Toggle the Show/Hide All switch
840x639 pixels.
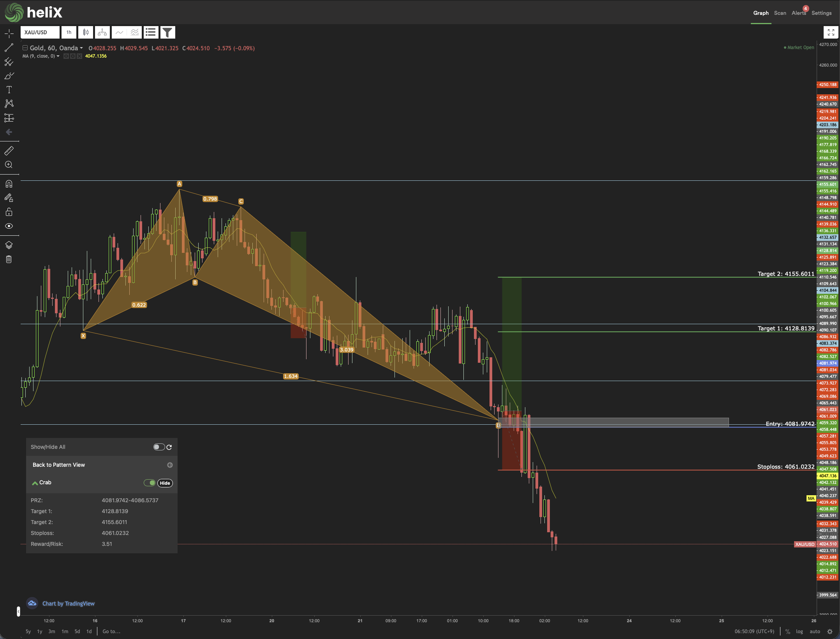point(159,447)
